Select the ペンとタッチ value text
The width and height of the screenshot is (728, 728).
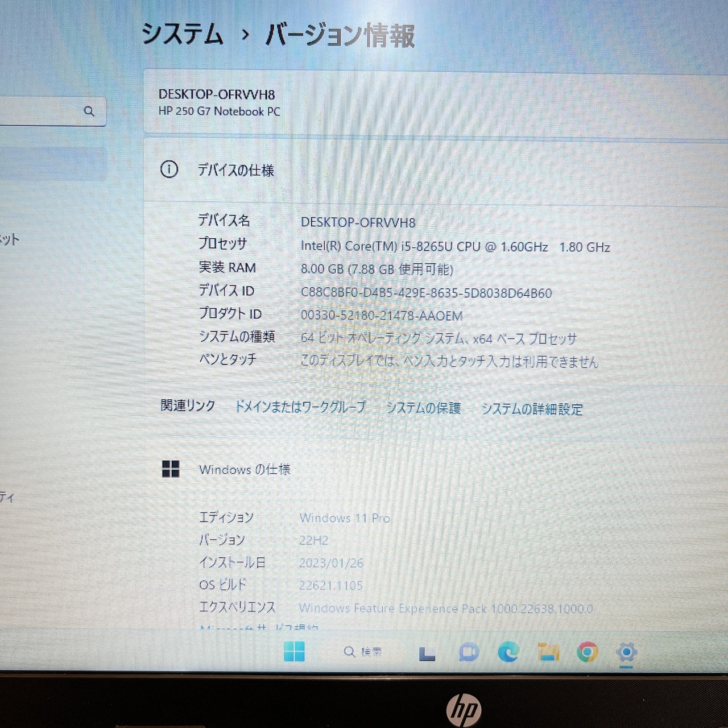point(449,361)
